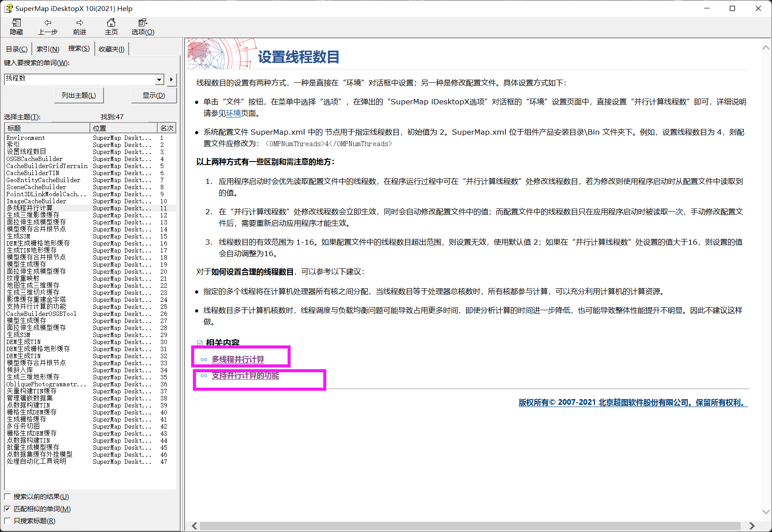Select the CacheBuilderTIN result row

coord(90,173)
